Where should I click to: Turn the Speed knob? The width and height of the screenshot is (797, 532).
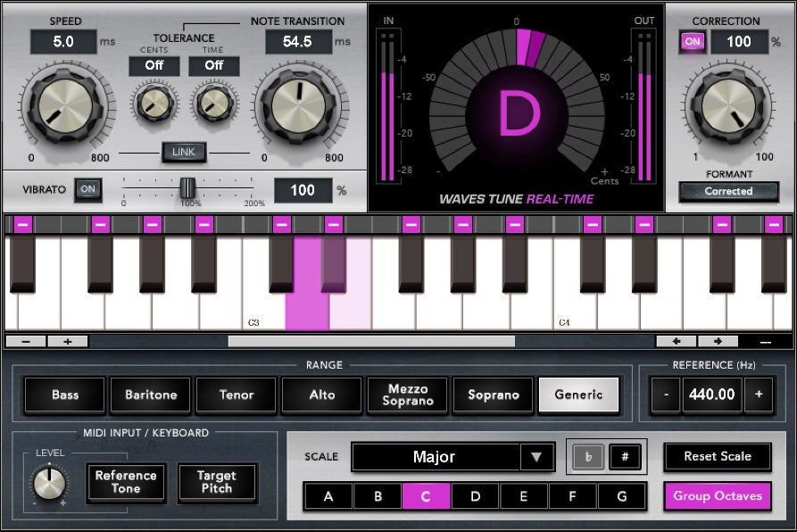(x=66, y=106)
